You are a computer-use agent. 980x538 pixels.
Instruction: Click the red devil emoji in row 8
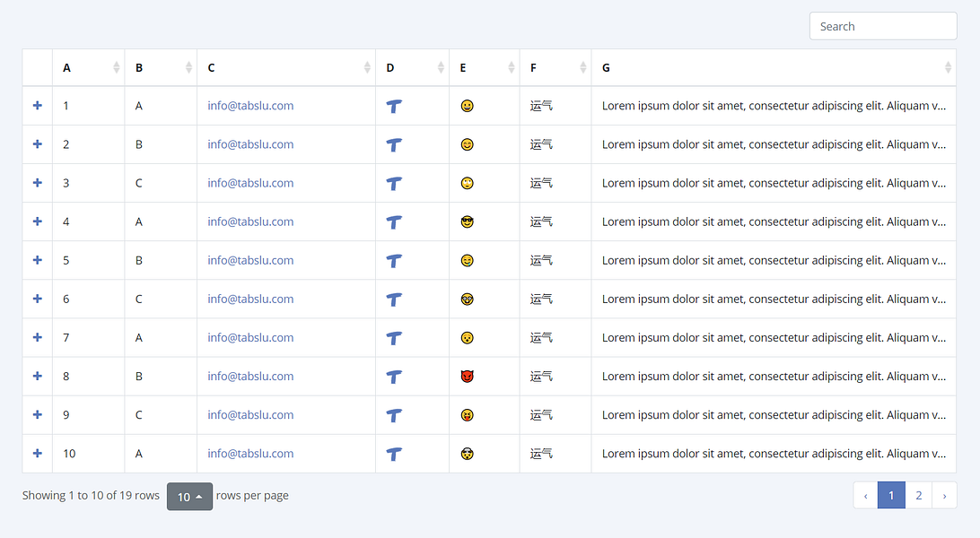click(x=467, y=377)
